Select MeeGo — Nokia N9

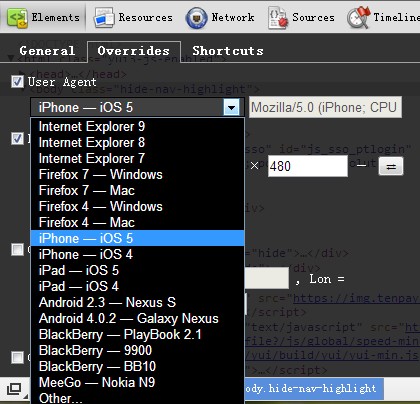tap(137, 383)
